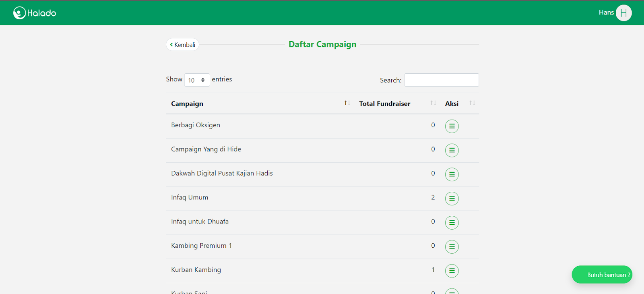Open action menu for Kurban Kambing

point(452,271)
